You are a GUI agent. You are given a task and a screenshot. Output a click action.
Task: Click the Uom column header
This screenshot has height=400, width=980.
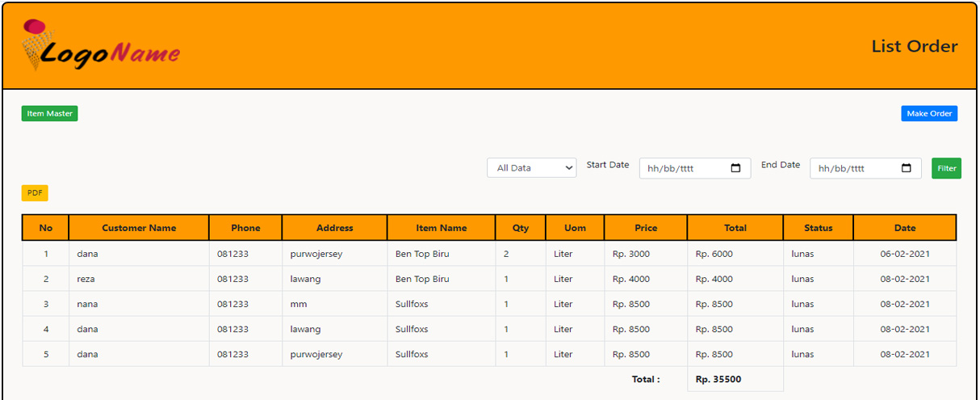pos(575,228)
